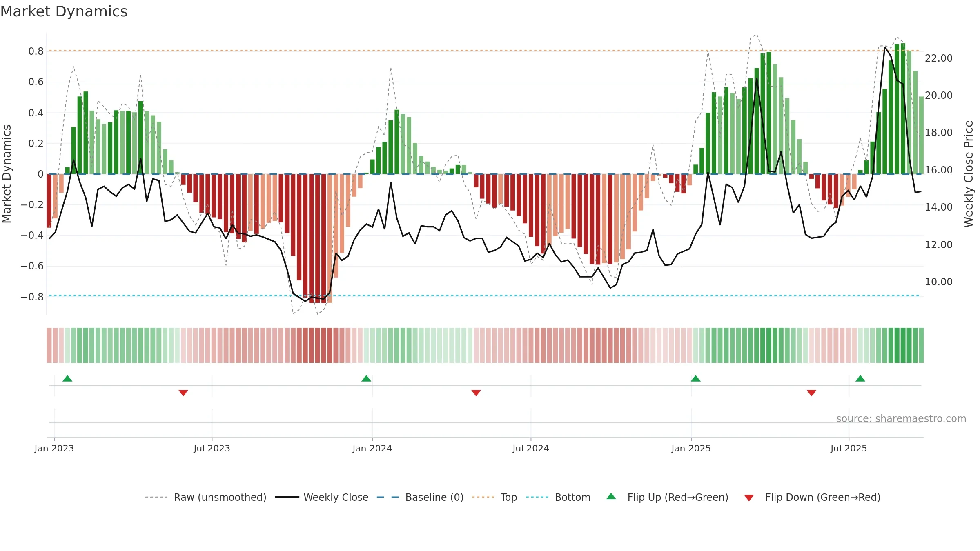This screenshot has height=551, width=980.
Task: Click the red triangle icon in the legend
Action: pos(749,498)
